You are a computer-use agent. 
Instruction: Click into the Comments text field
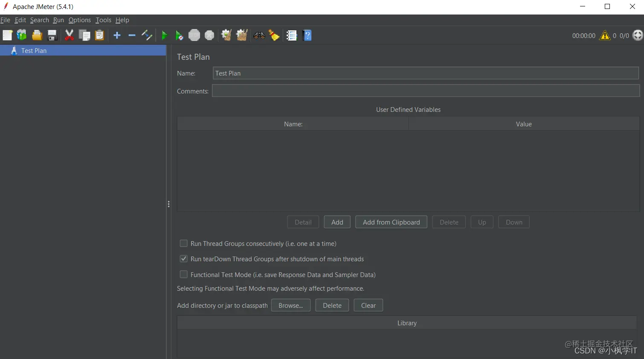pyautogui.click(x=426, y=90)
